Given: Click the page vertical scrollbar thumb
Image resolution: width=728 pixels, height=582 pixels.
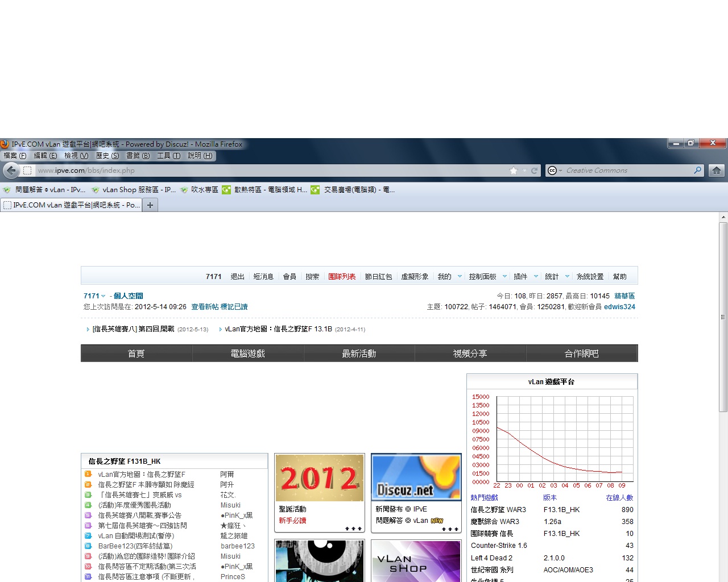Looking at the screenshot, I should 723,317.
